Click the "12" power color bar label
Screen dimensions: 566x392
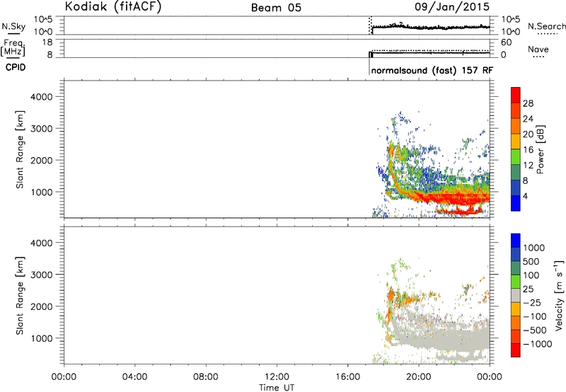(x=528, y=166)
